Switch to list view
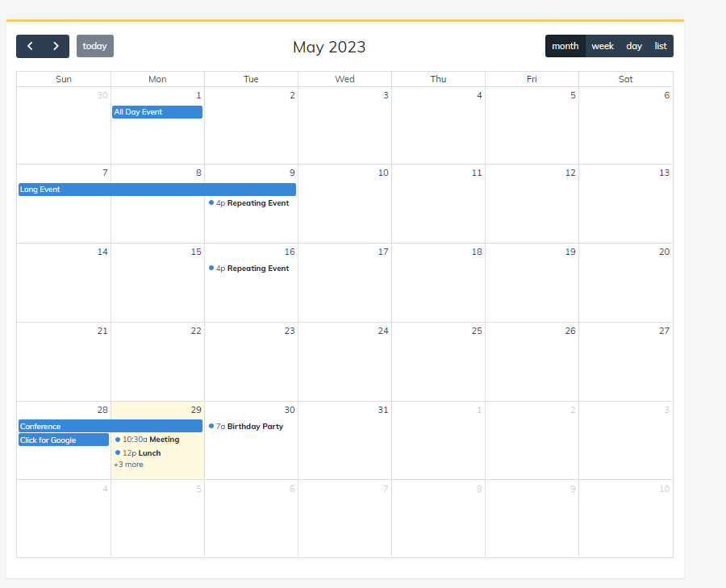This screenshot has height=588, width=726. coord(661,46)
